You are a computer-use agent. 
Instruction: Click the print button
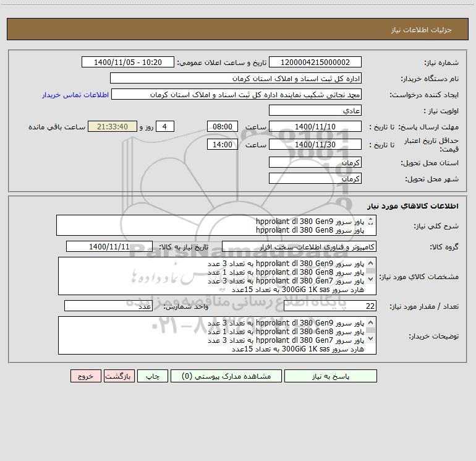click(153, 376)
